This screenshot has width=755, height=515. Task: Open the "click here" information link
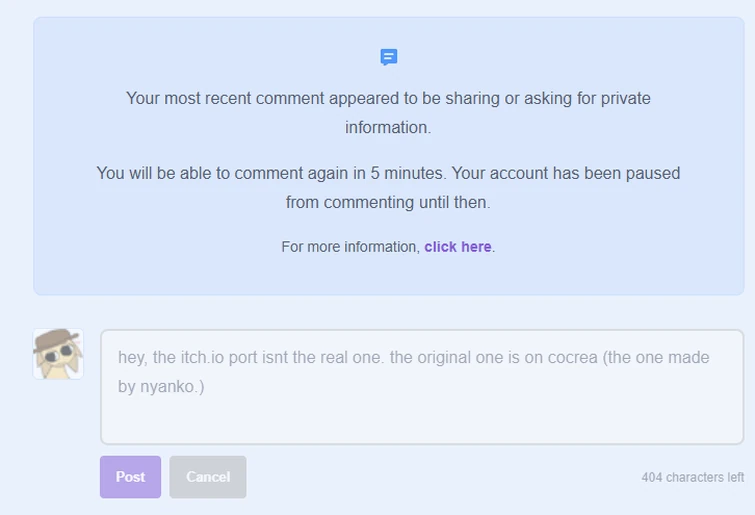pyautogui.click(x=457, y=247)
